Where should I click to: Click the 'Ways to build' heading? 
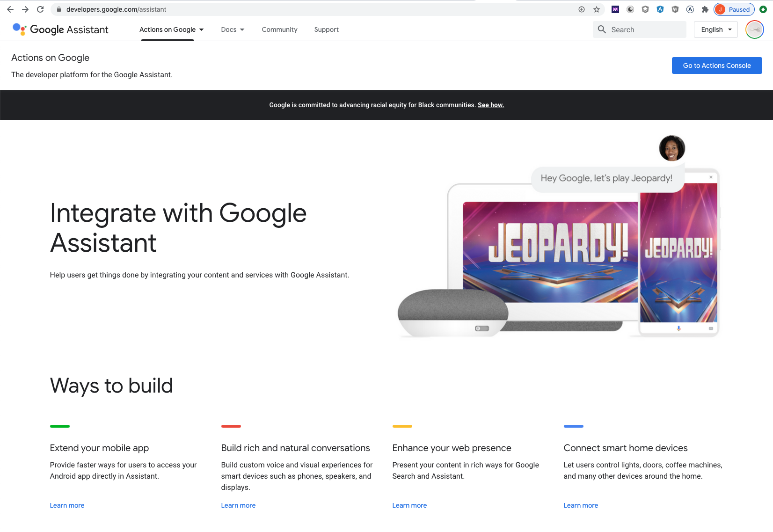(x=111, y=386)
